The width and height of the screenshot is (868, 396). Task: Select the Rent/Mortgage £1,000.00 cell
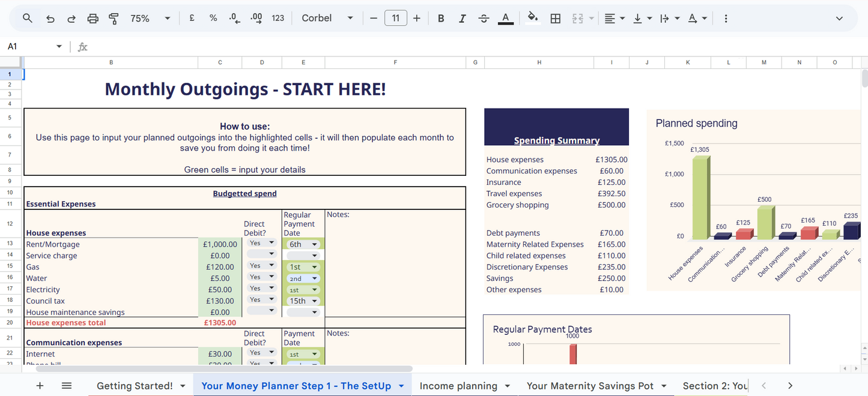click(x=220, y=244)
